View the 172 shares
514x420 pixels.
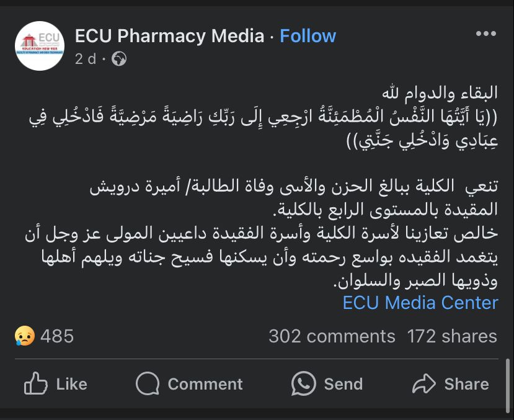(x=452, y=336)
